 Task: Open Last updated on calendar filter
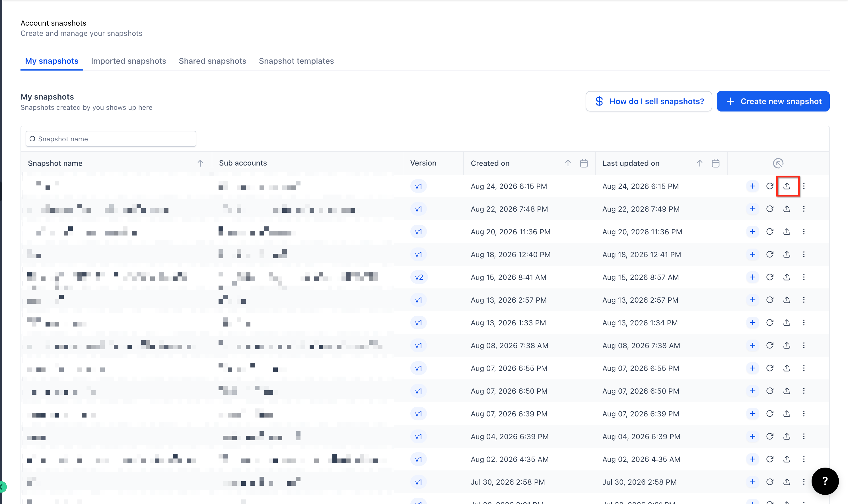715,163
